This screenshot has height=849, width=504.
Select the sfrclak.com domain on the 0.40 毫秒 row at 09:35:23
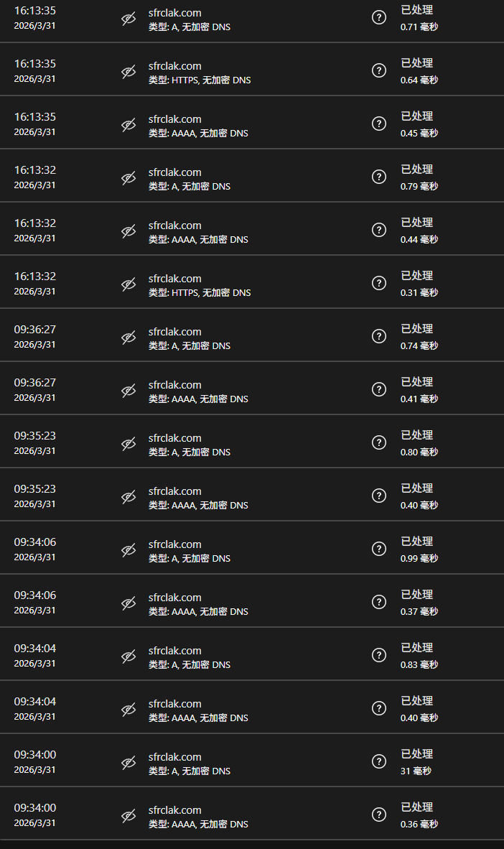(x=175, y=491)
